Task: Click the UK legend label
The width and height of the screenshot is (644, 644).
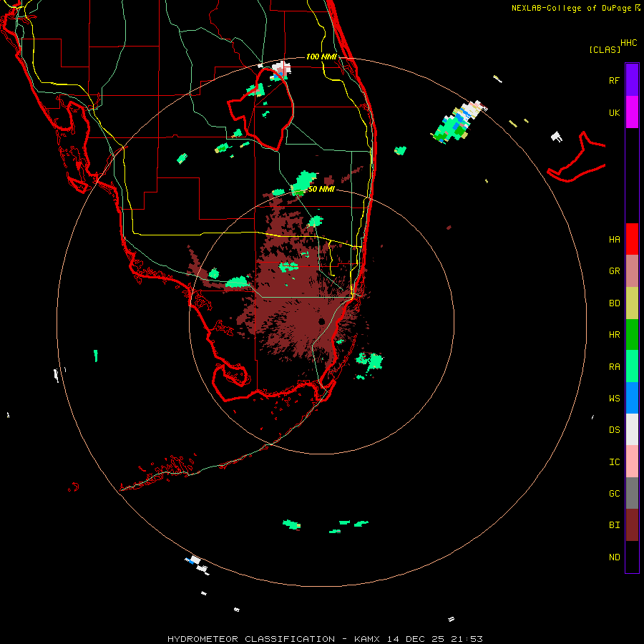Action: click(614, 112)
